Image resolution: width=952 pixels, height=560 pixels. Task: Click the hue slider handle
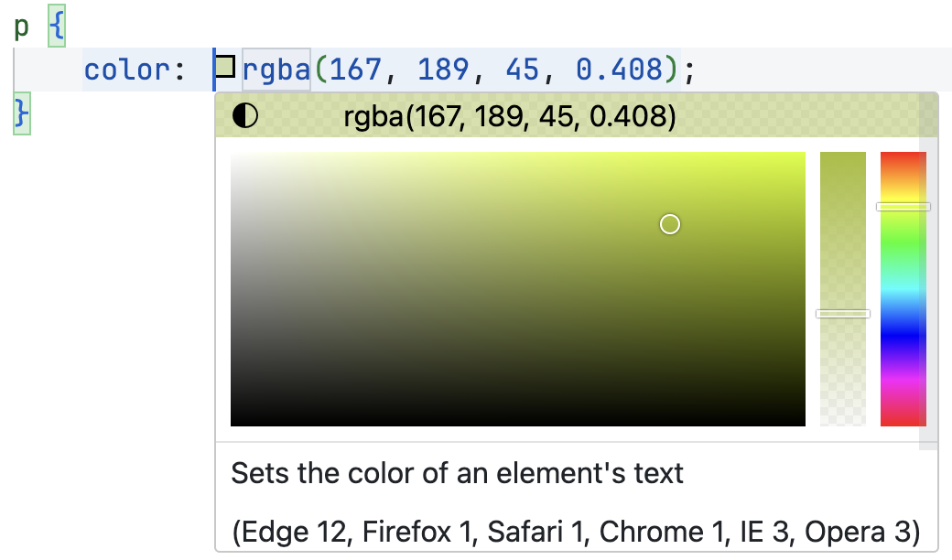[903, 207]
